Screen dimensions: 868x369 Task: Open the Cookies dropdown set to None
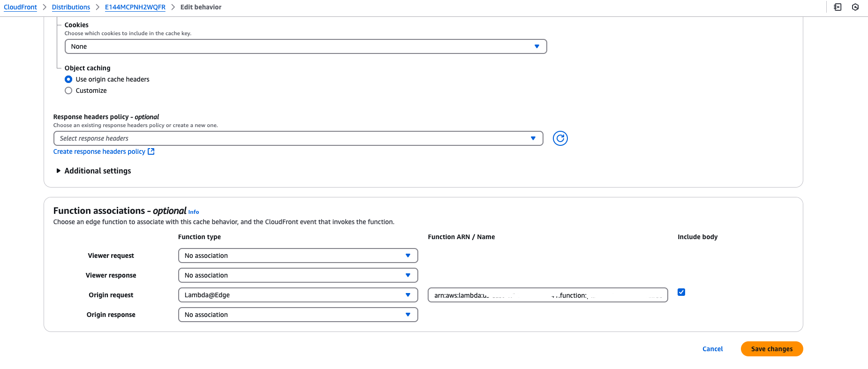306,46
